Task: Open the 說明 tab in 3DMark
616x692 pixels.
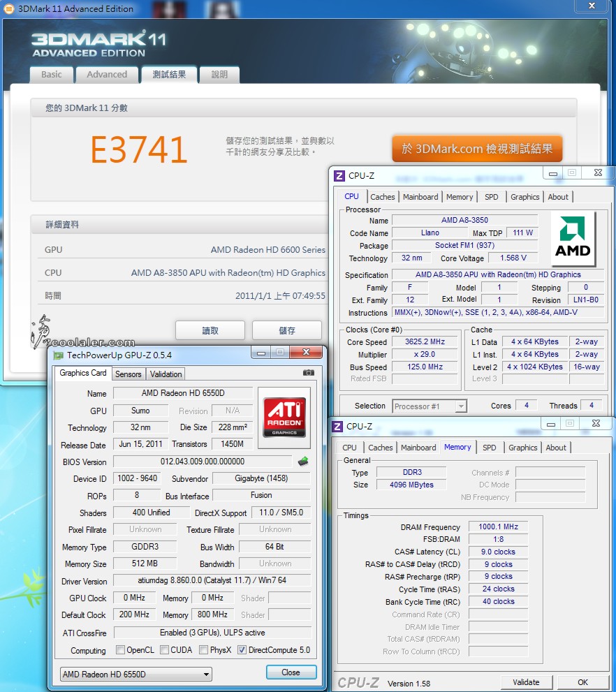Action: [219, 75]
